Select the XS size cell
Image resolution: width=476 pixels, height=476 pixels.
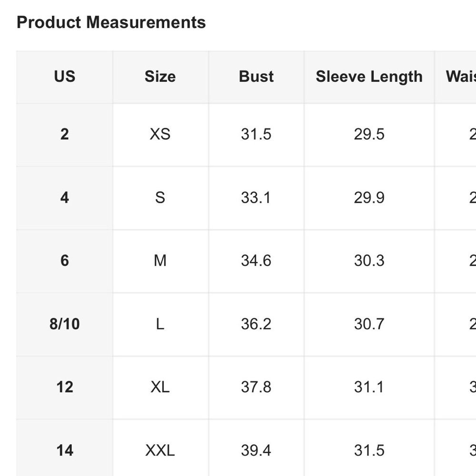pyautogui.click(x=160, y=134)
